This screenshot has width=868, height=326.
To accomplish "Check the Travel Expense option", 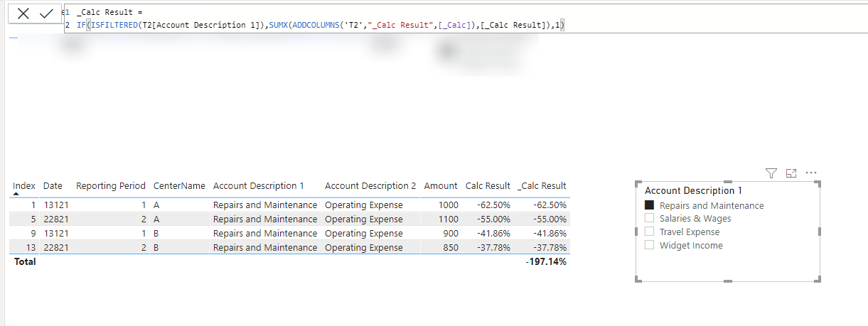I will tap(649, 232).
